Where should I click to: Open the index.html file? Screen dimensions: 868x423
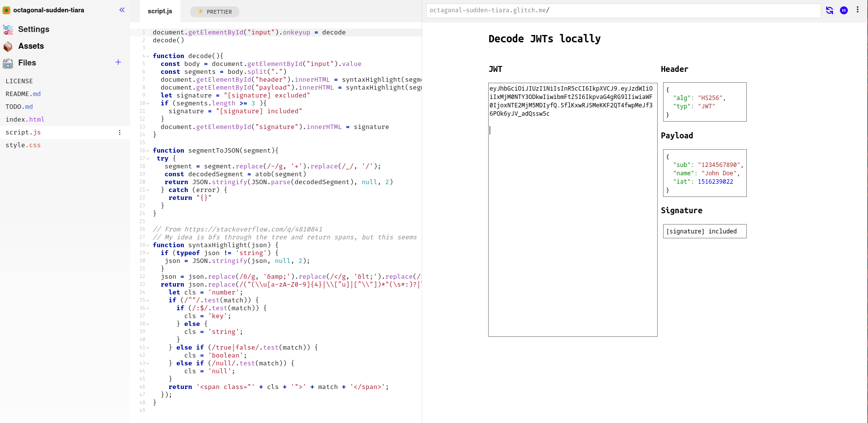(x=25, y=119)
